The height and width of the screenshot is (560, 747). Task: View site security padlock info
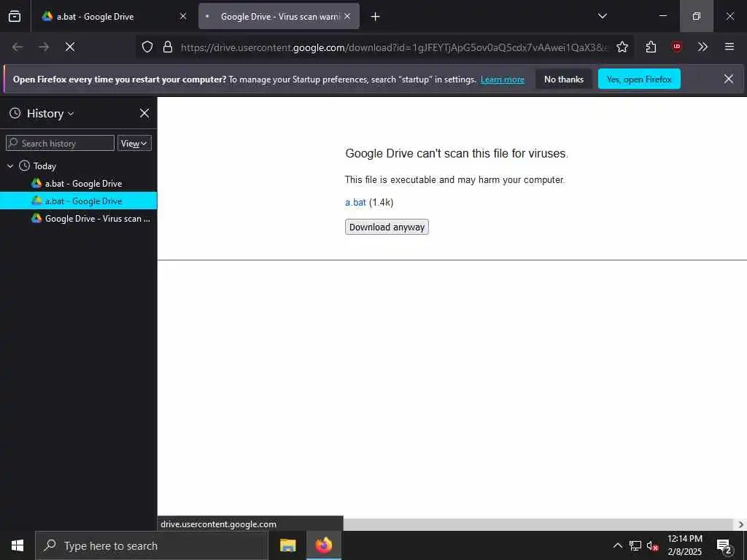[x=168, y=47]
